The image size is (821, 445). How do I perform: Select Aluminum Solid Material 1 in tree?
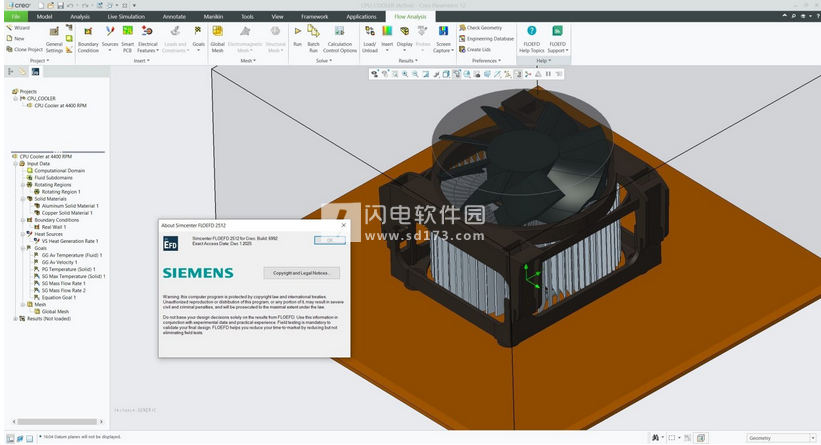tap(66, 206)
